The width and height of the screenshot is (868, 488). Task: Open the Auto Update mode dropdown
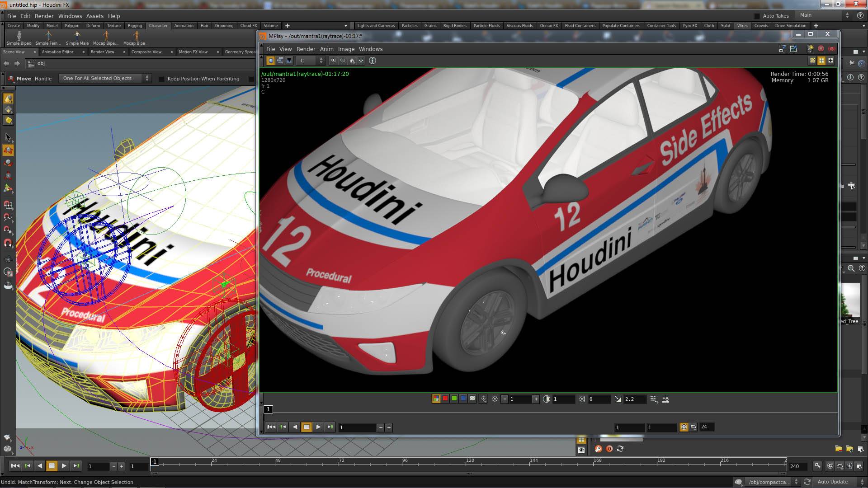coord(840,482)
